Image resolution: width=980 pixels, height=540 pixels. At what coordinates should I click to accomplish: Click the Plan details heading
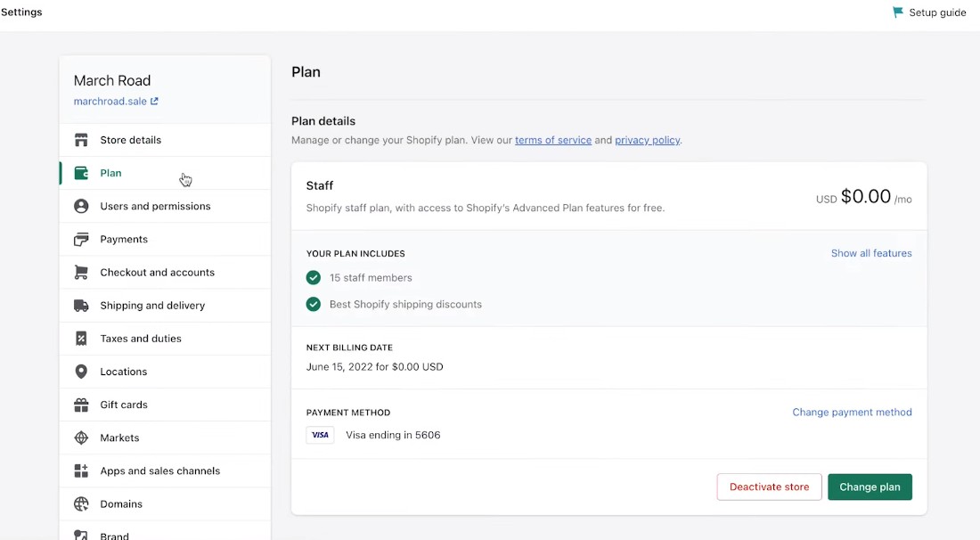323,121
